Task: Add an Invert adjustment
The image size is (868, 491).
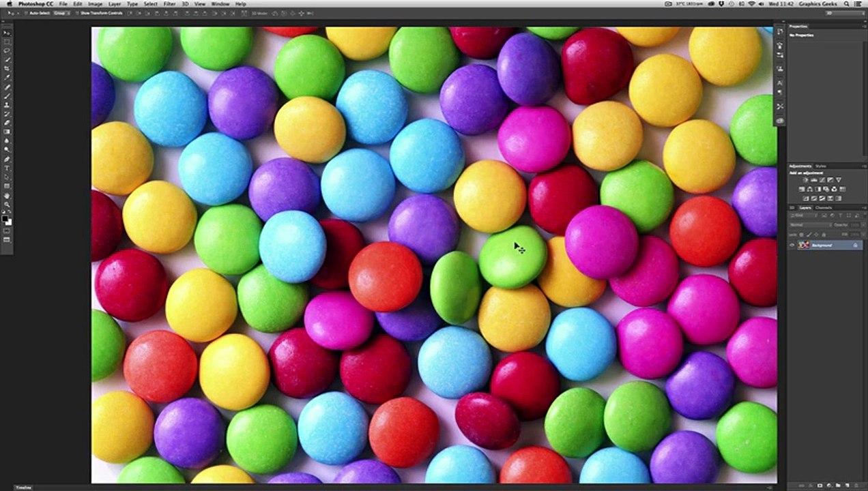Action: coord(806,198)
